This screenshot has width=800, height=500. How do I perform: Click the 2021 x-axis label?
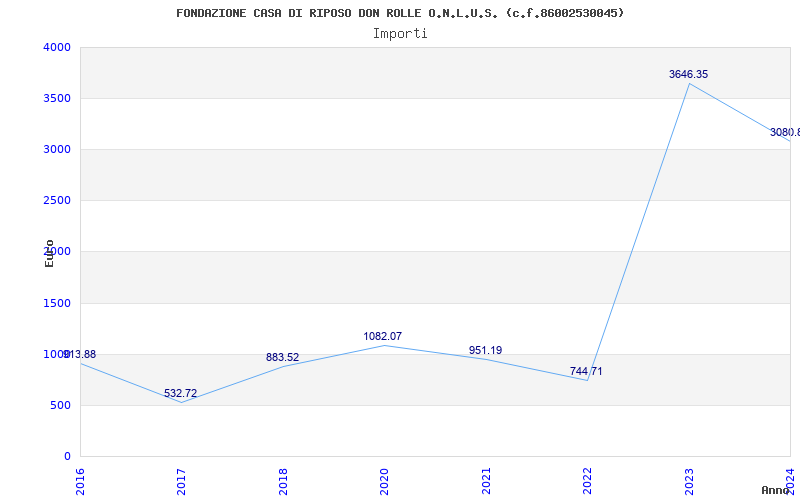(486, 481)
